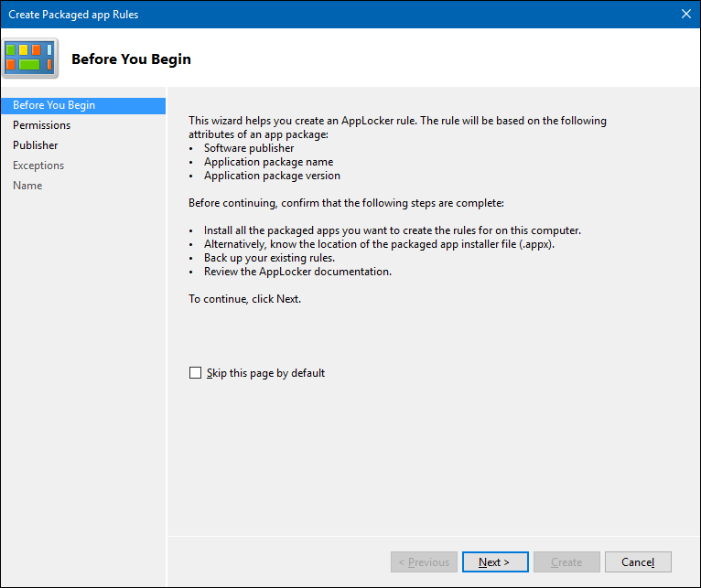Viewport: 701px width, 588px height.
Task: Click the large Before You Begin page heading
Action: pyautogui.click(x=131, y=59)
